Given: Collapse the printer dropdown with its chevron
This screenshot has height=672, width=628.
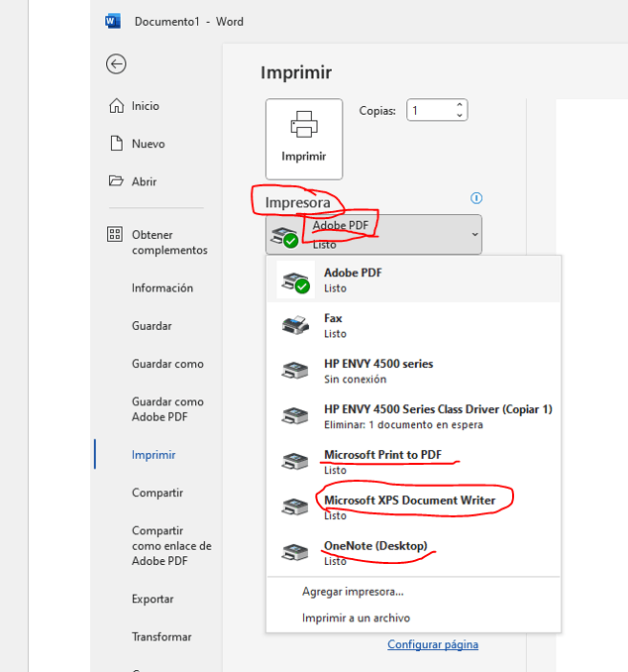Looking at the screenshot, I should 474,235.
